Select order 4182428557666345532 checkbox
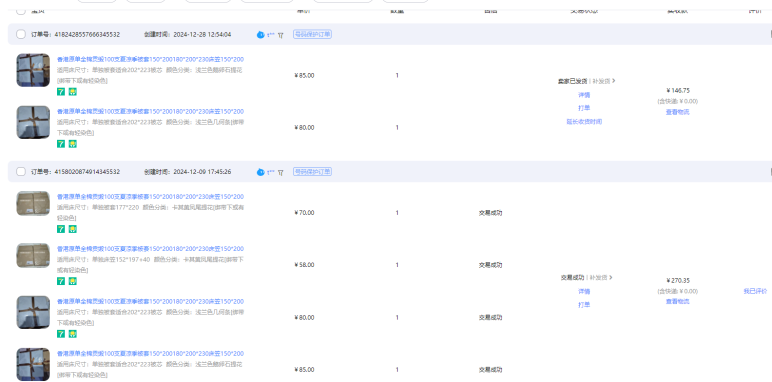The image size is (772, 382). [21, 34]
